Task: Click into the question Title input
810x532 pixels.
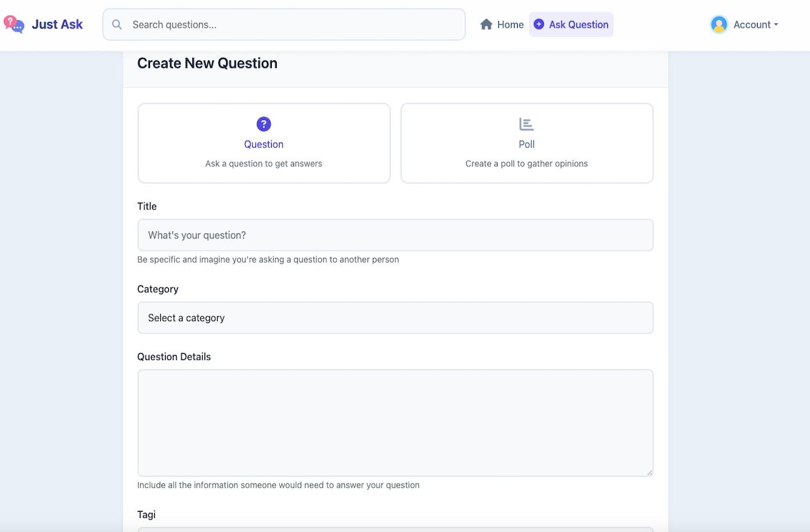Action: tap(395, 235)
